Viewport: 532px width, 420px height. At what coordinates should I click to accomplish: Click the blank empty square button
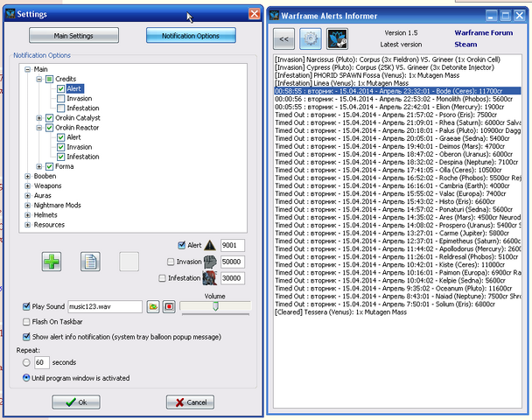pyautogui.click(x=129, y=262)
